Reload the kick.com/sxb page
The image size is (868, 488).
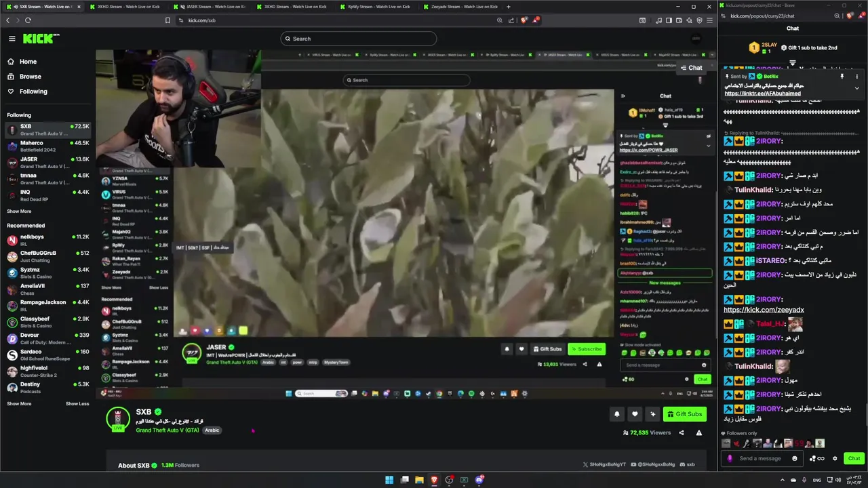[x=28, y=20]
